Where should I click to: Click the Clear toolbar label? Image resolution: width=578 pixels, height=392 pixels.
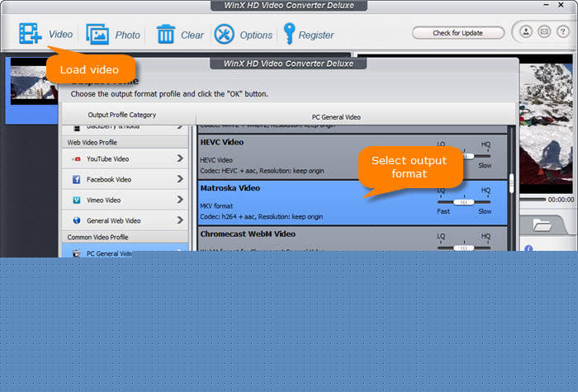(x=192, y=35)
